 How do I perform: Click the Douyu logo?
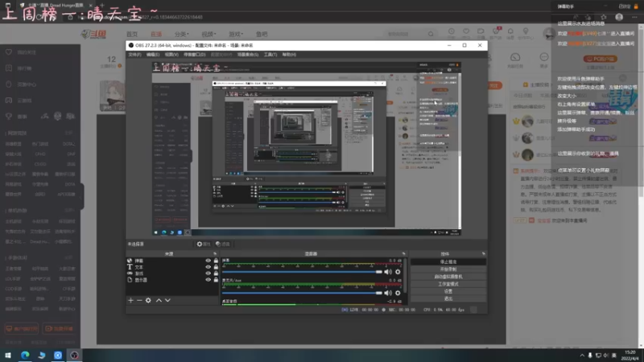pyautogui.click(x=93, y=34)
